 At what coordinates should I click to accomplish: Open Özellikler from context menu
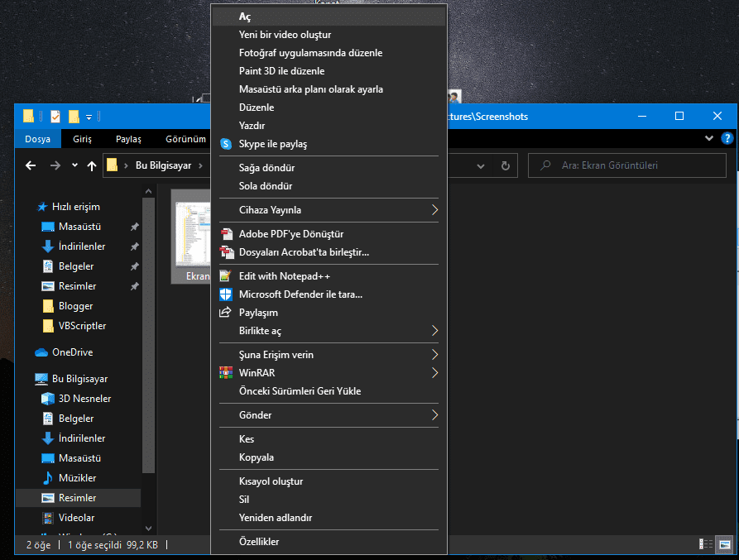pyautogui.click(x=329, y=542)
